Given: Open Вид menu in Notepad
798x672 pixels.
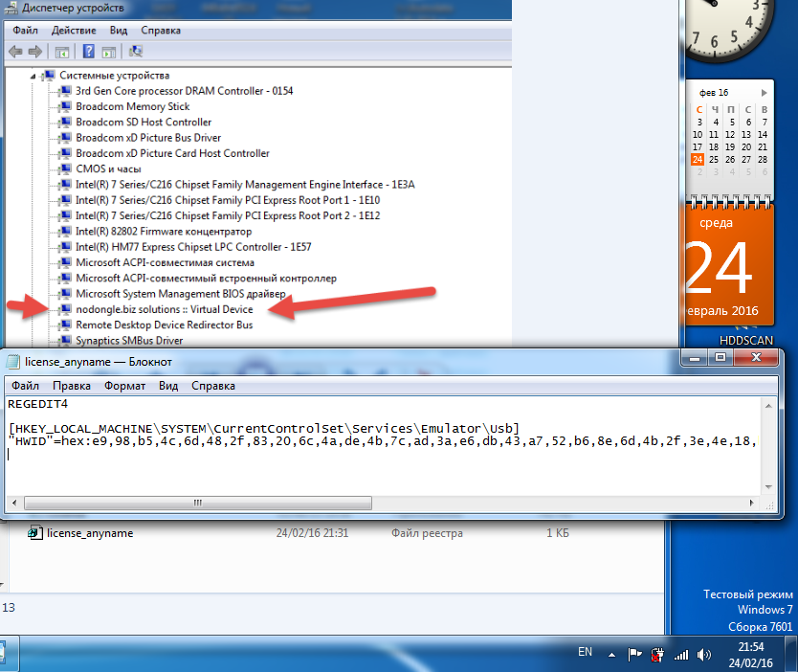Looking at the screenshot, I should click(x=168, y=386).
